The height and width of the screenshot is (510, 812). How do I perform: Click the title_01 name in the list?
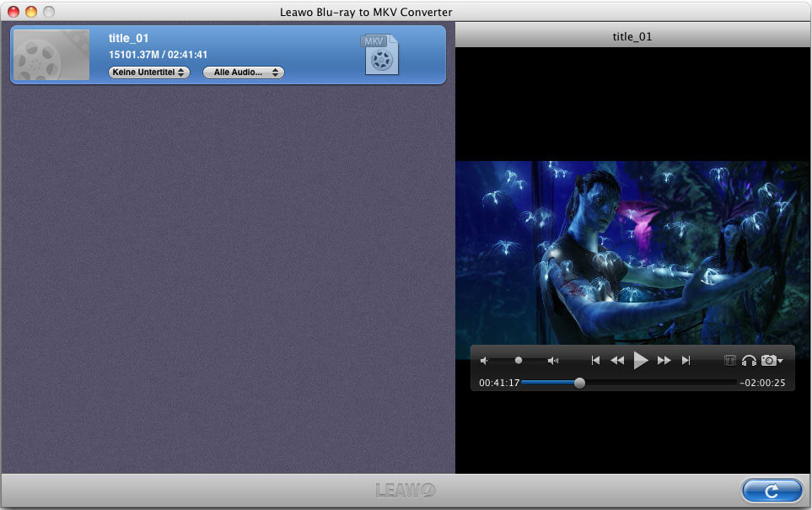coord(128,38)
